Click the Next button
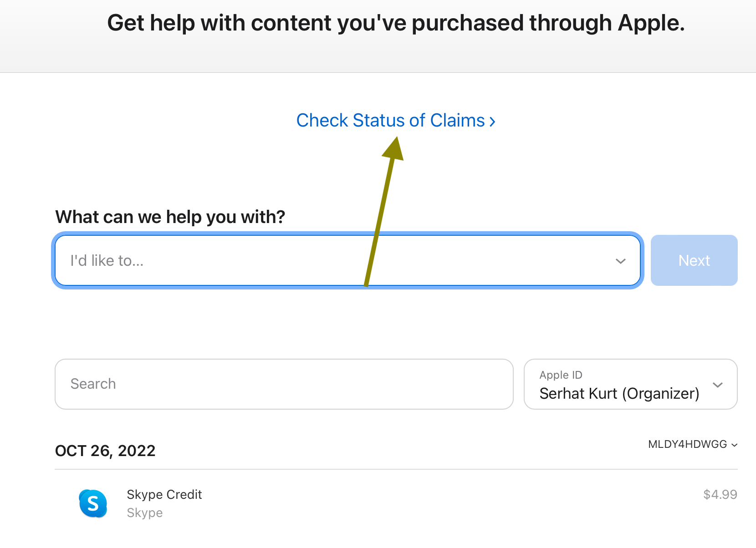 (x=694, y=260)
